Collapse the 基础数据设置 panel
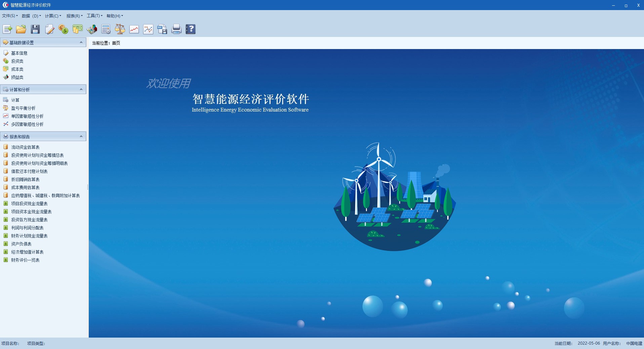 point(81,42)
